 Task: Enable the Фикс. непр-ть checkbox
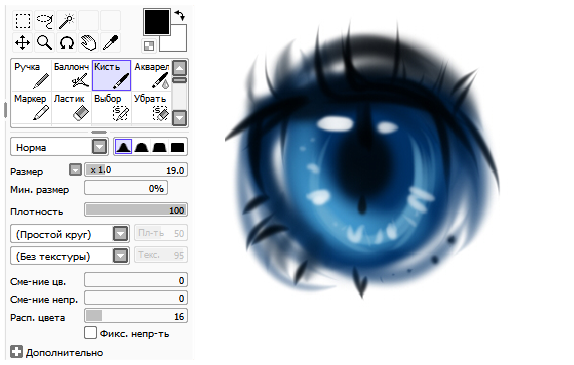90,333
